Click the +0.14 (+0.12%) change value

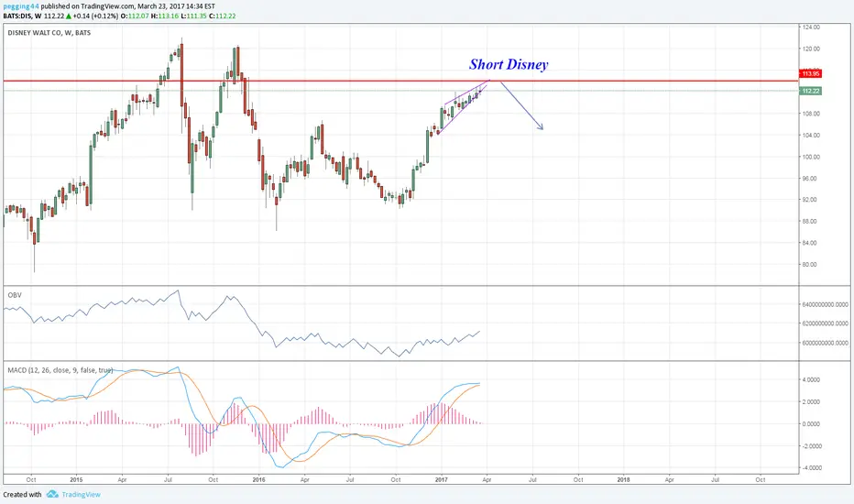tap(95, 16)
